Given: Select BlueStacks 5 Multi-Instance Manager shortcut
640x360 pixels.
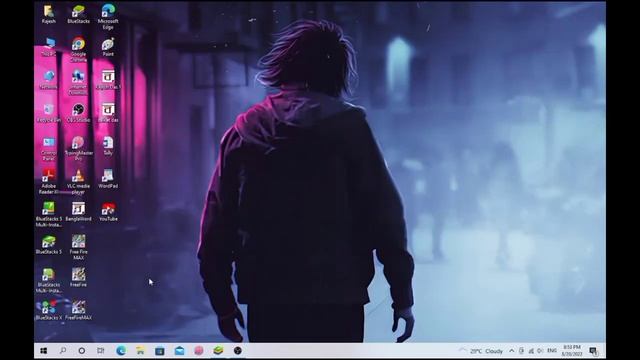Looking at the screenshot, I should pyautogui.click(x=49, y=215).
